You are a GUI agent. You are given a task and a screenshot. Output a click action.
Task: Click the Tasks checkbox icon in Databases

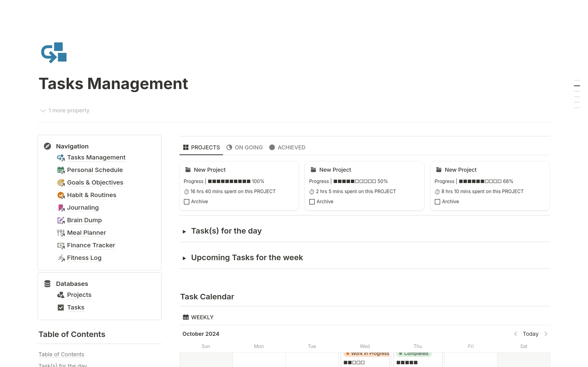(x=61, y=308)
